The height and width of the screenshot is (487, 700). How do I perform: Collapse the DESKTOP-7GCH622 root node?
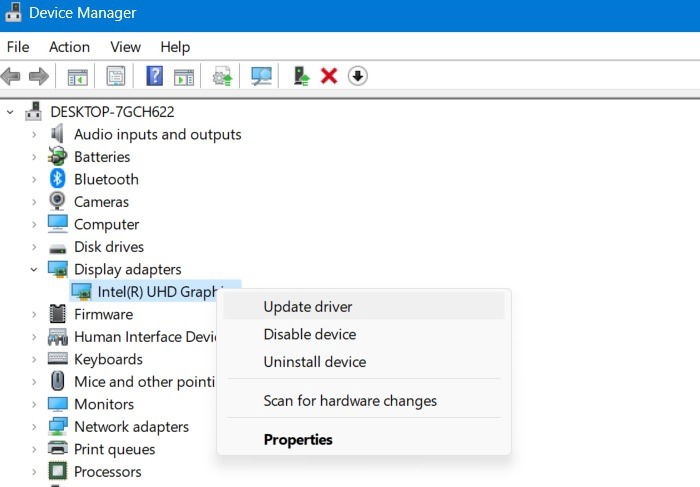[10, 112]
